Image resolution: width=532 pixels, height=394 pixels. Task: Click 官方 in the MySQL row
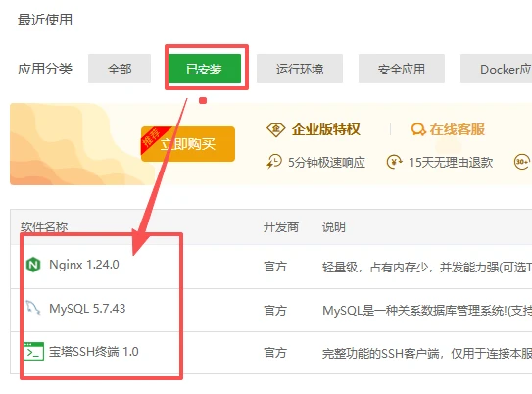[275, 310]
